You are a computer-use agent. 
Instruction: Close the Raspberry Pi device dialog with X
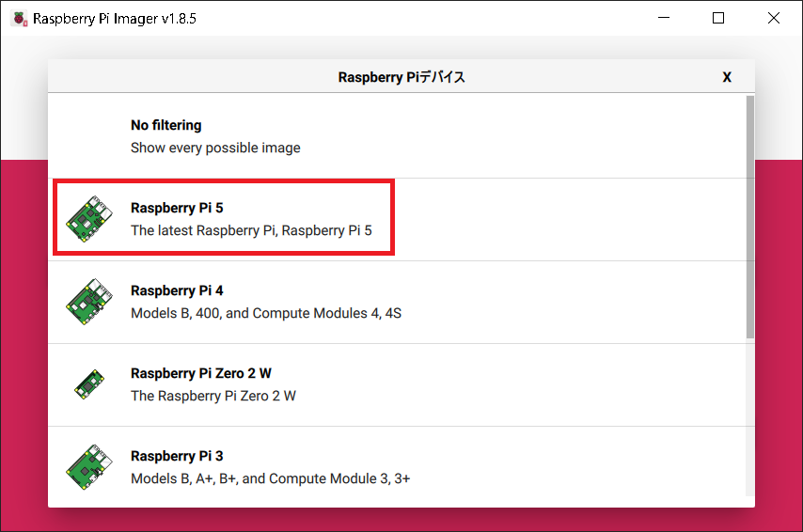pos(727,77)
